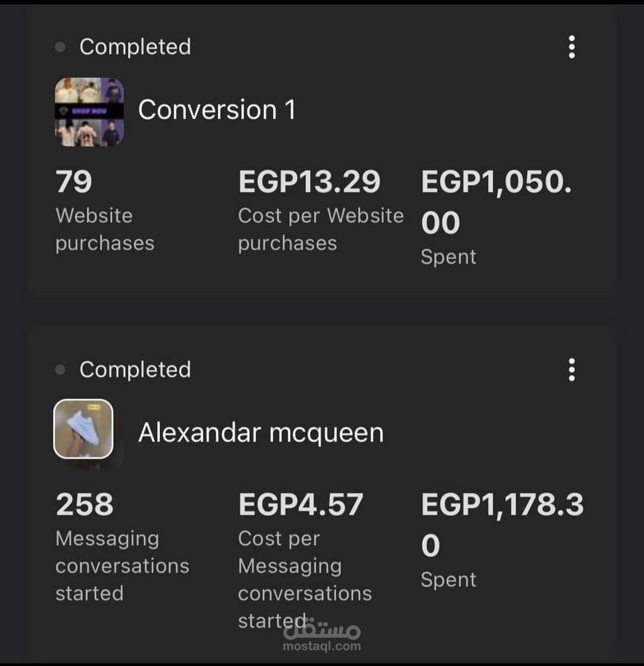
Task: Click the Completed label above Conversion 1
Action: tap(135, 47)
